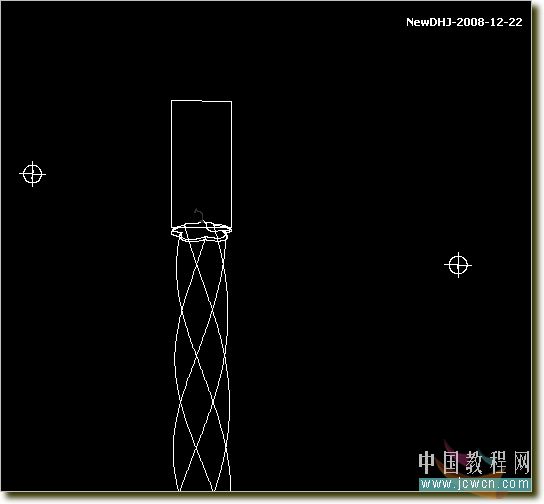Click the small gray curved arrow gizmo
The width and height of the screenshot is (544, 504).
(x=199, y=215)
